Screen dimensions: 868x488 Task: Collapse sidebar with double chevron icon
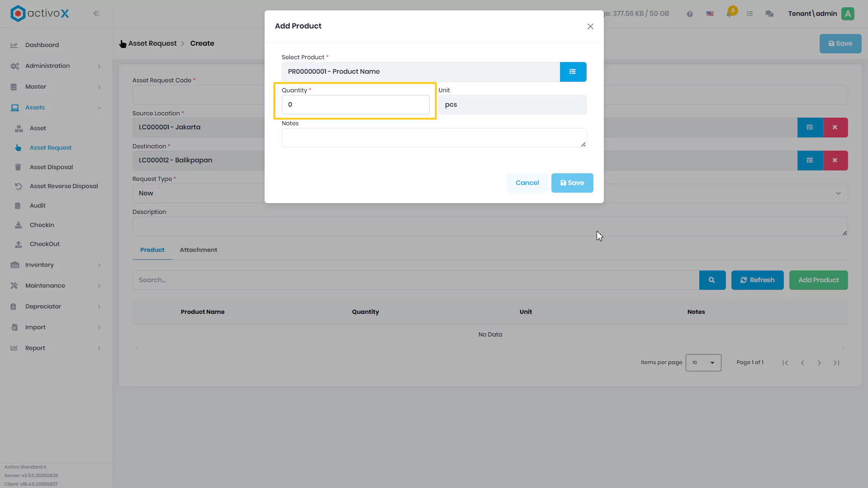tap(96, 14)
